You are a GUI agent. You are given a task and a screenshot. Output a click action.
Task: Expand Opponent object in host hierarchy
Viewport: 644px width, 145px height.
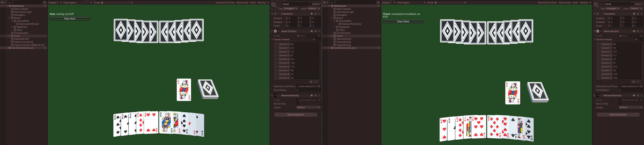coord(12,27)
